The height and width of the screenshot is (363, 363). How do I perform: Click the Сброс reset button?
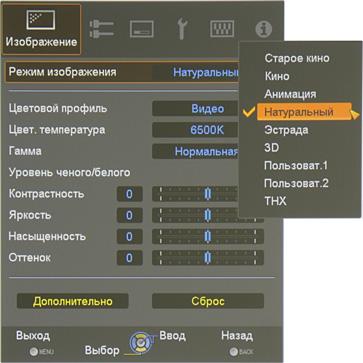click(x=208, y=301)
